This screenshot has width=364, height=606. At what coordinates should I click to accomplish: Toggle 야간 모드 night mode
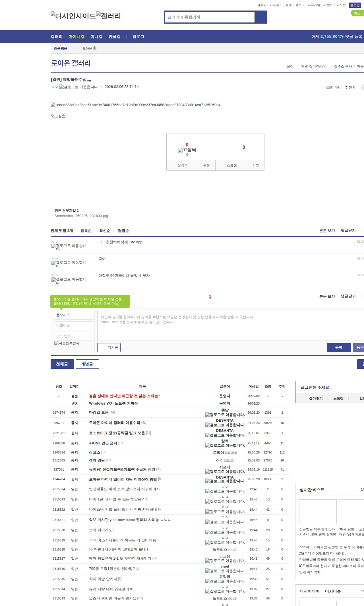point(358,13)
